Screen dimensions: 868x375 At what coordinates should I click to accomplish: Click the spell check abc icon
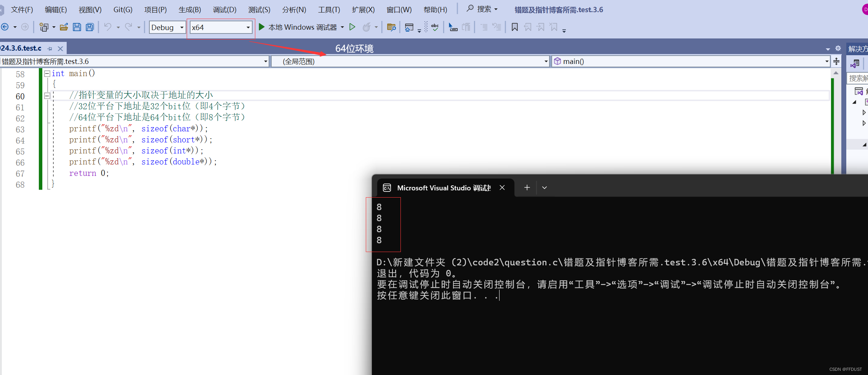click(x=435, y=27)
